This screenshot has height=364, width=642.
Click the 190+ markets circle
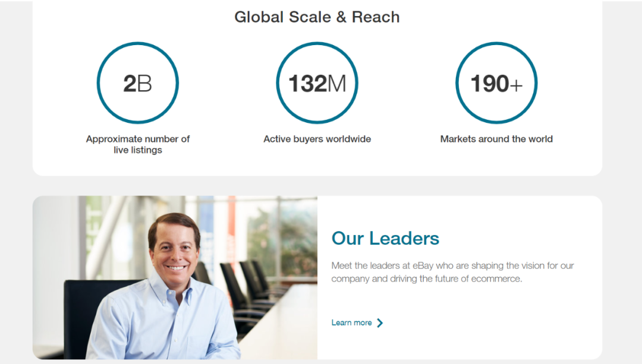tap(496, 83)
